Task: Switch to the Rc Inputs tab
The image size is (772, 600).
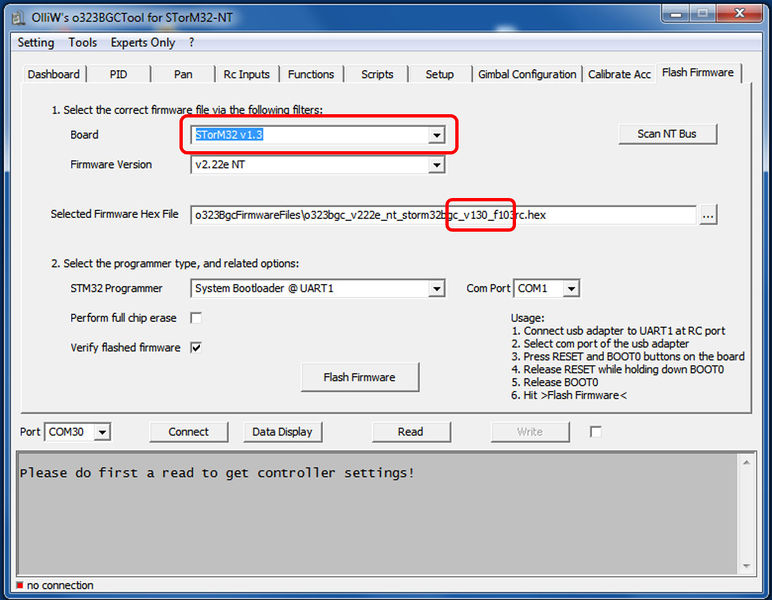Action: pos(247,74)
